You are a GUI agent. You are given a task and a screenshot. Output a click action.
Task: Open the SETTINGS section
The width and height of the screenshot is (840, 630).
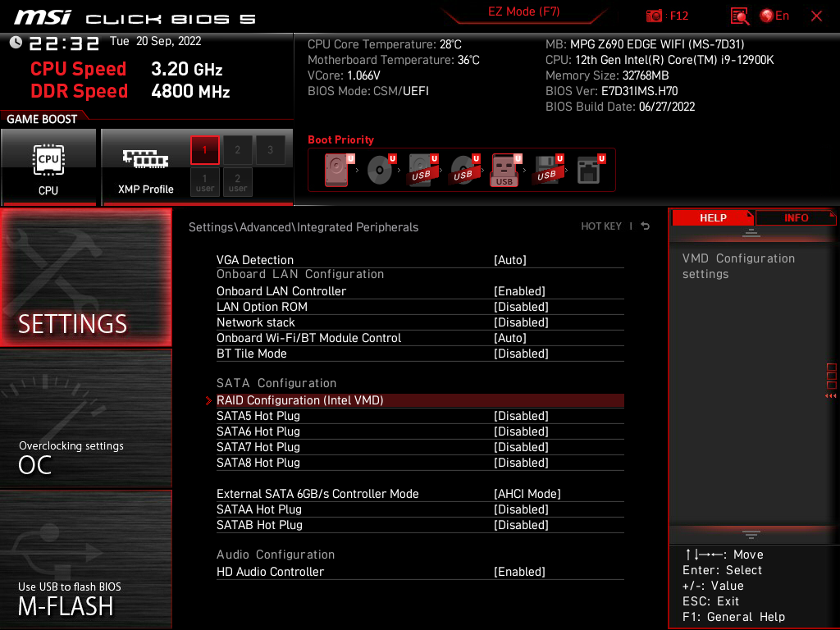pyautogui.click(x=85, y=277)
